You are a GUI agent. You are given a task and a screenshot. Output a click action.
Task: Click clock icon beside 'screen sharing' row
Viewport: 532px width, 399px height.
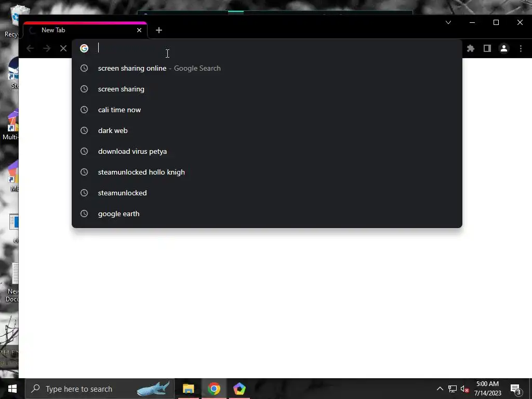84,89
